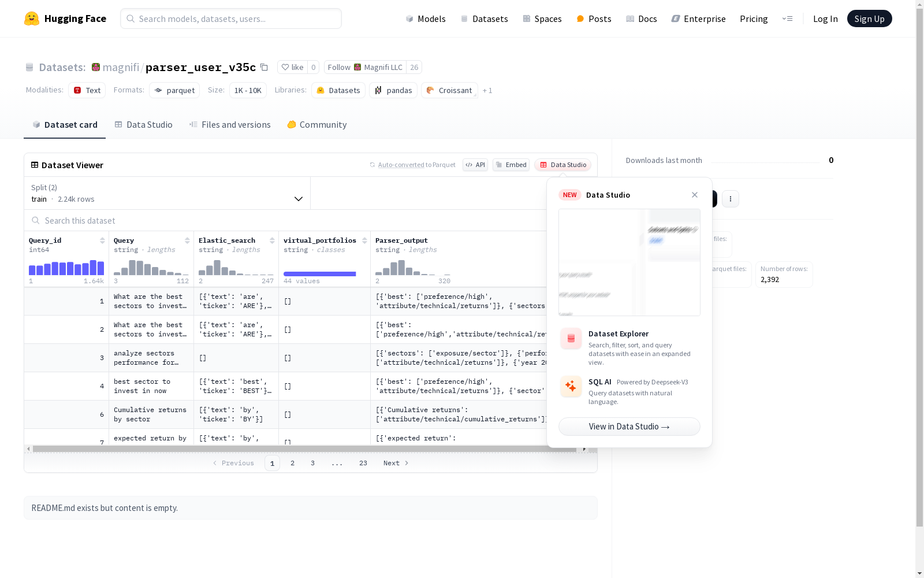Go to page 2 of the table

293,463
